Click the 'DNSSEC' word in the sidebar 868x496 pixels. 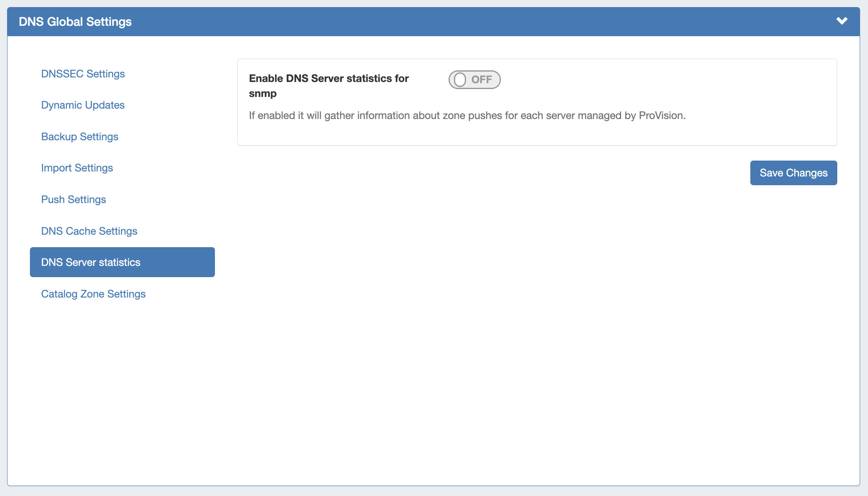pos(62,74)
